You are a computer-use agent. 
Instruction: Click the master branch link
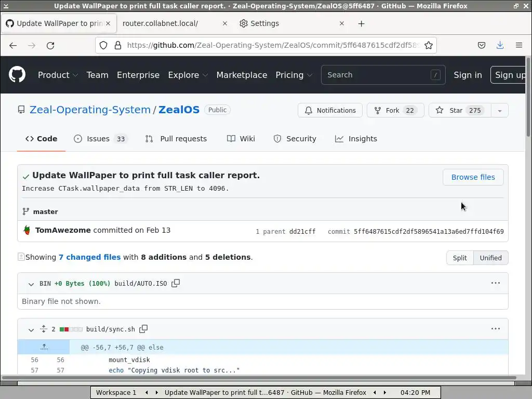pos(46,212)
